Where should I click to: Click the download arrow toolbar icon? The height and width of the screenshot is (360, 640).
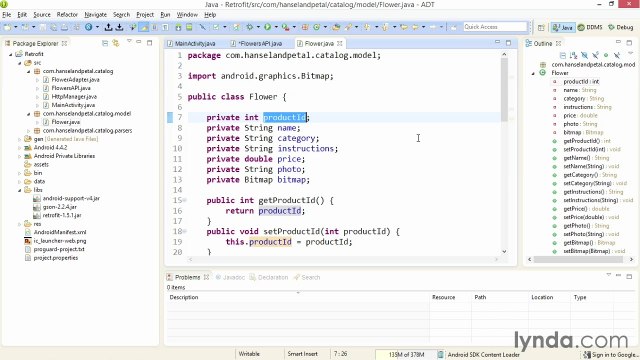point(119,27)
